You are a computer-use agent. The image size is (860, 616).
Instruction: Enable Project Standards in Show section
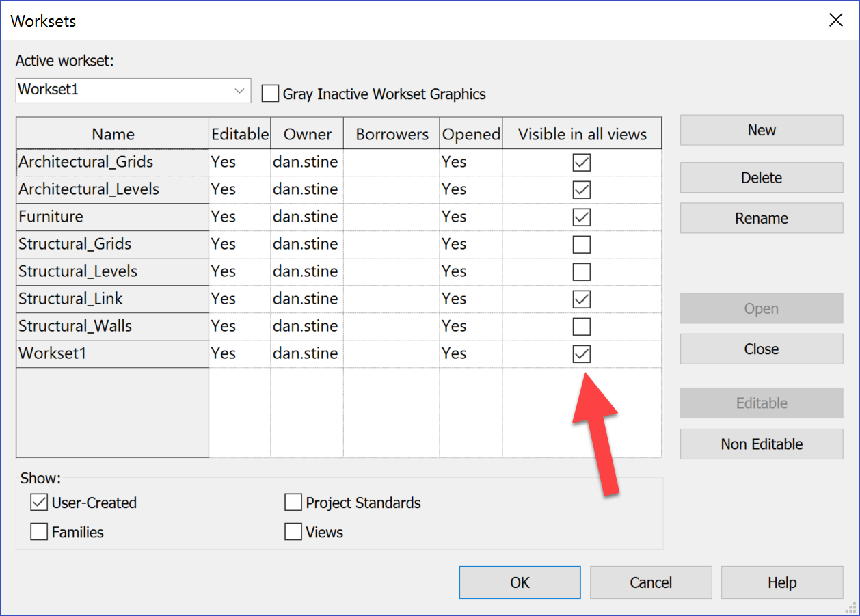[293, 502]
